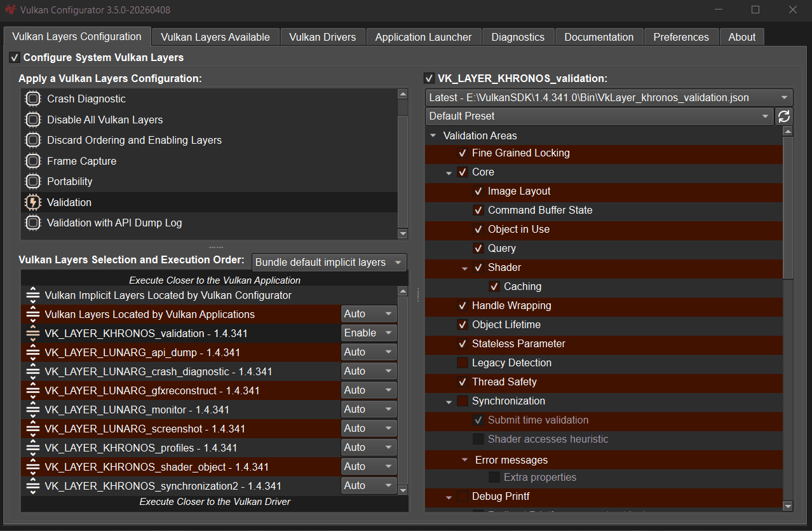Open the Default Preset dropdown
The height and width of the screenshot is (531, 812).
[599, 116]
